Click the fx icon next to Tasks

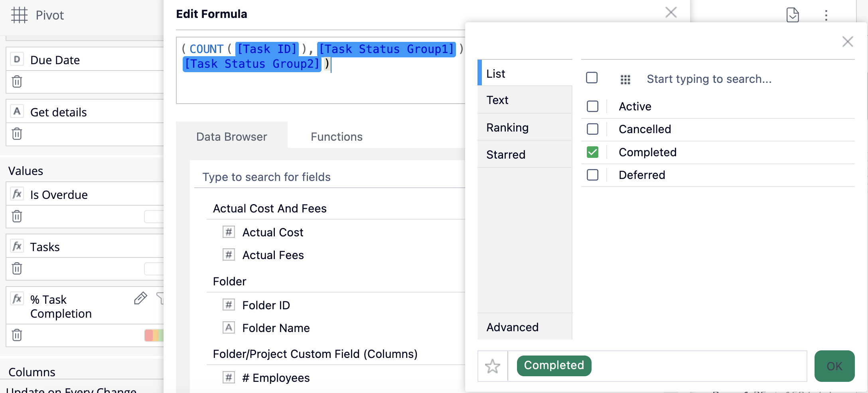[x=17, y=246]
